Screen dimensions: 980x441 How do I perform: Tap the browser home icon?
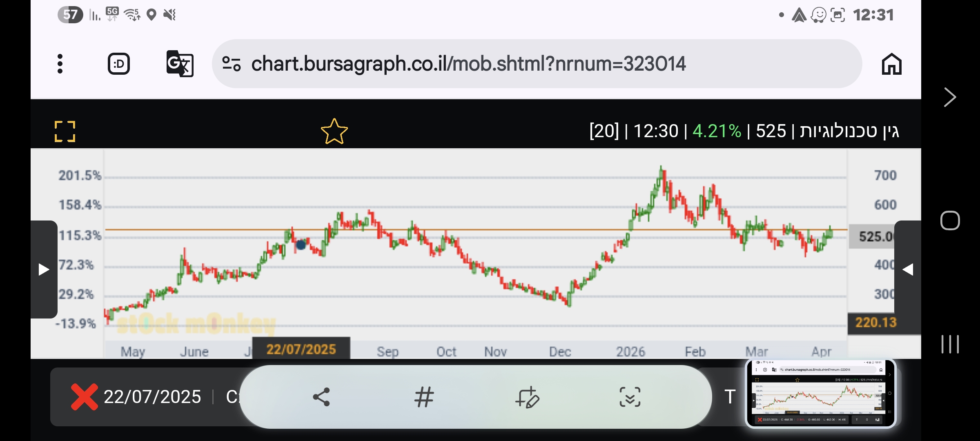click(891, 64)
